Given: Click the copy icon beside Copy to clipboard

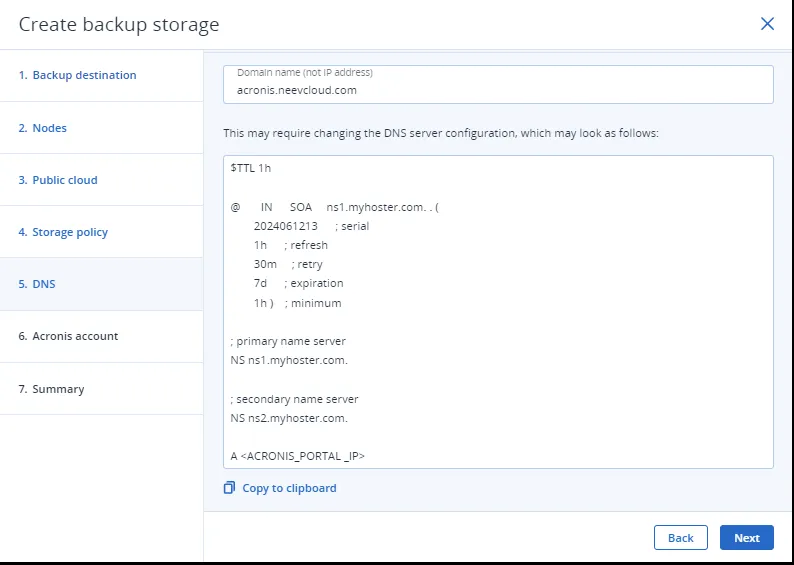Looking at the screenshot, I should [229, 488].
